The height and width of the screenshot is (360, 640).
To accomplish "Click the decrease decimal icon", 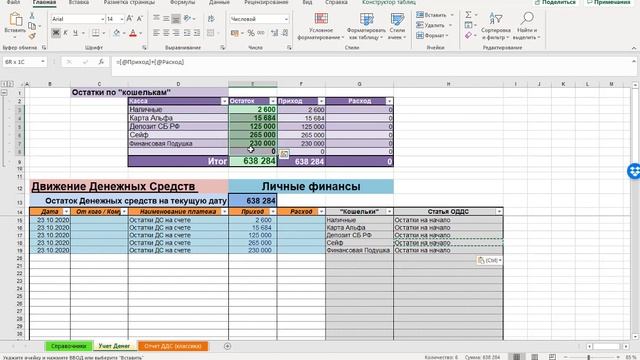I will (285, 33).
